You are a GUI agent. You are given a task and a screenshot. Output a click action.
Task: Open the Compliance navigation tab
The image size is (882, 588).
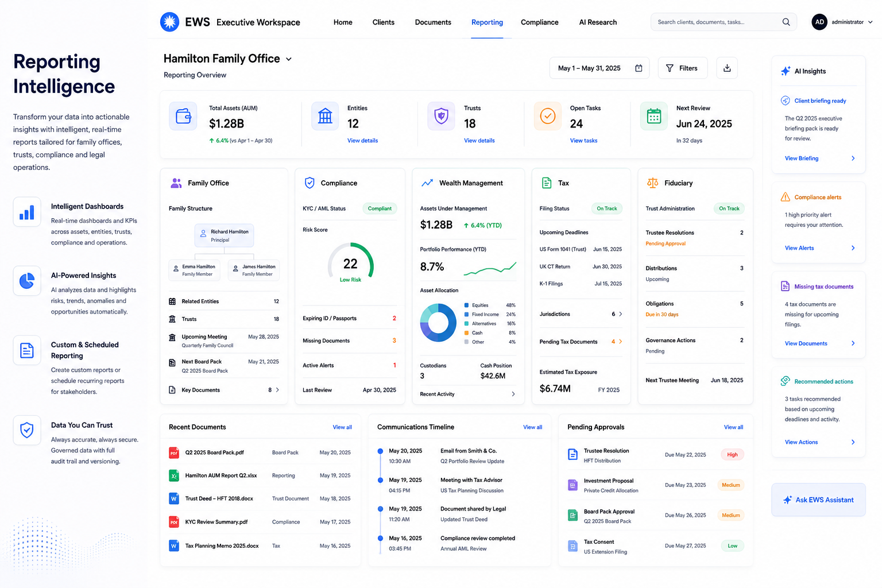click(539, 22)
